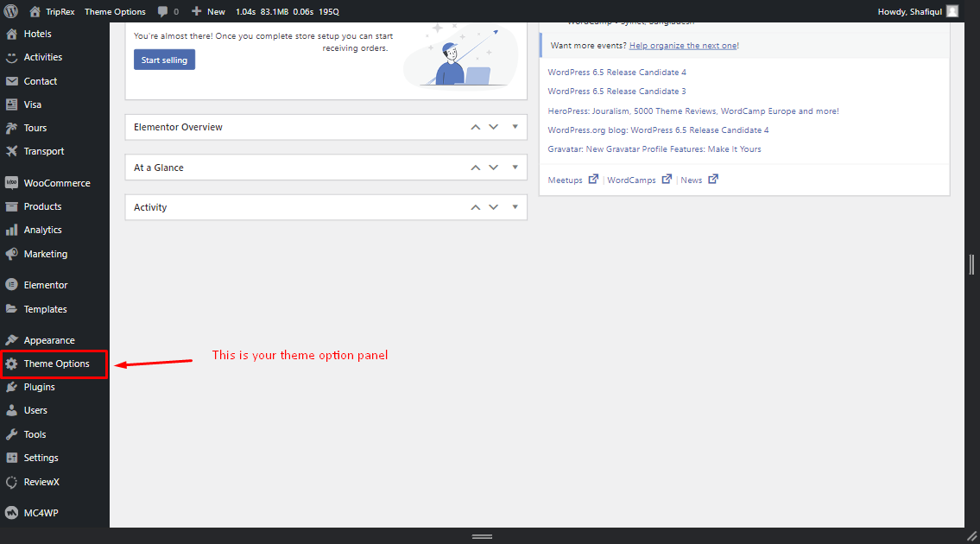Click the Howdy, Shafiqul account text

[909, 11]
